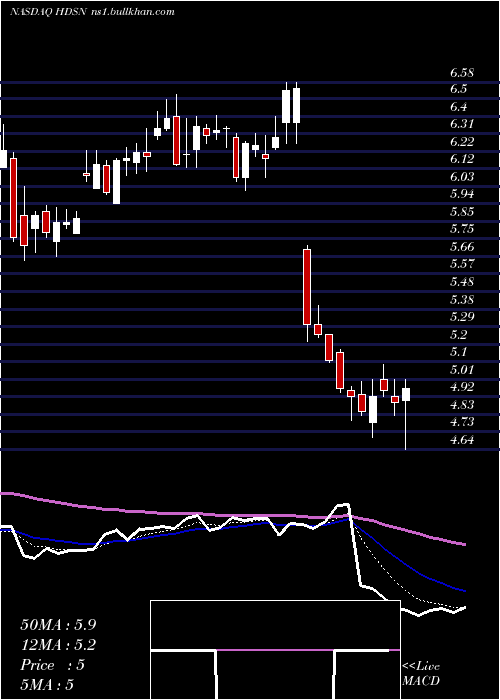Click the tall white candle closing near 6.5

click(286, 113)
